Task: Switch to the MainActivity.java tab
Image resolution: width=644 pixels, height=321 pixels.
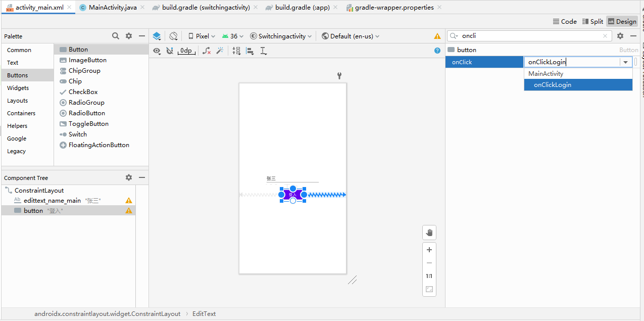Action: coord(108,8)
